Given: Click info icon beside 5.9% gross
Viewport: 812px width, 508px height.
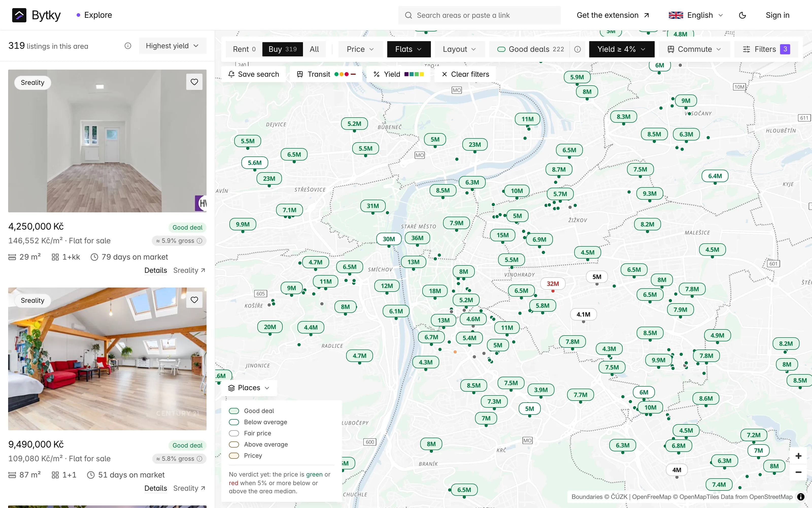Looking at the screenshot, I should (200, 241).
